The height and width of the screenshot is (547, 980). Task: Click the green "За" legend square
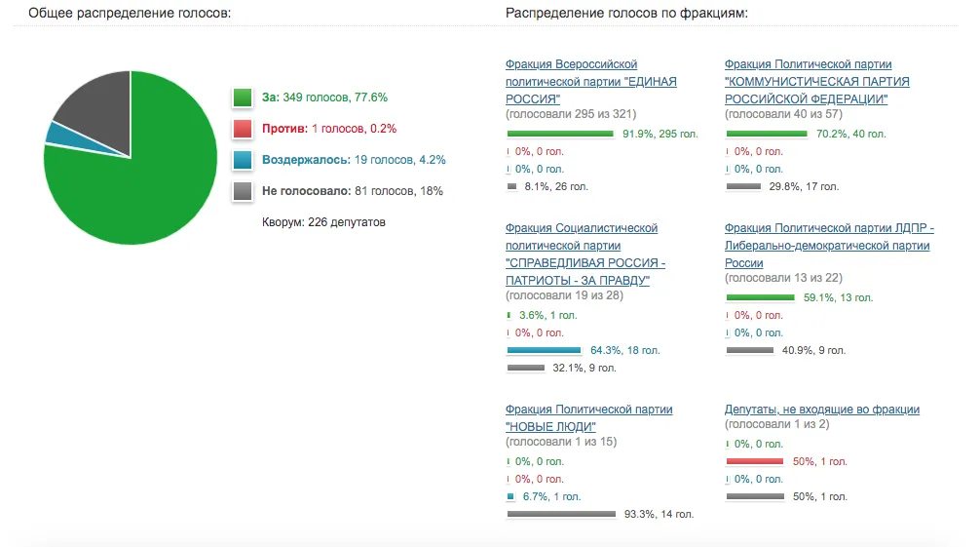tap(243, 98)
